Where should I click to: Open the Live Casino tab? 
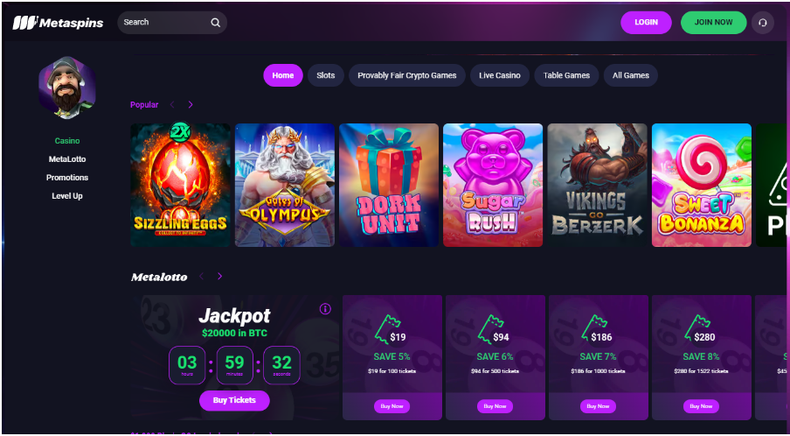click(x=499, y=76)
